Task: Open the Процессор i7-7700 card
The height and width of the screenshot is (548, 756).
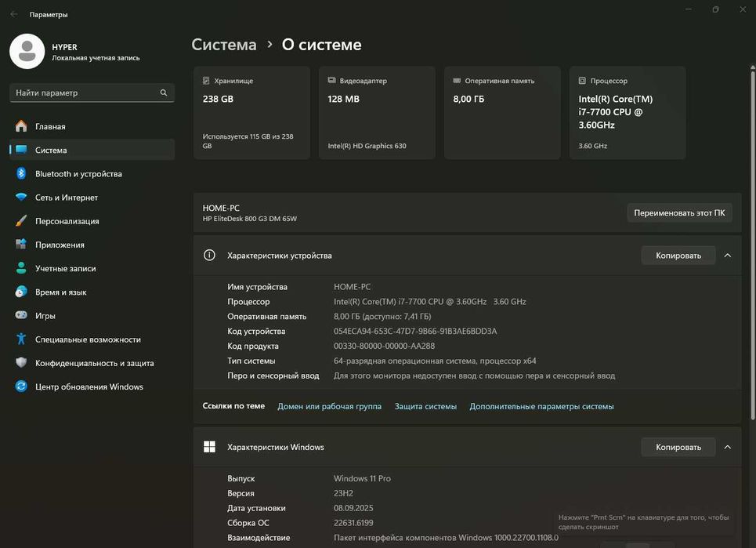Action: tap(628, 113)
